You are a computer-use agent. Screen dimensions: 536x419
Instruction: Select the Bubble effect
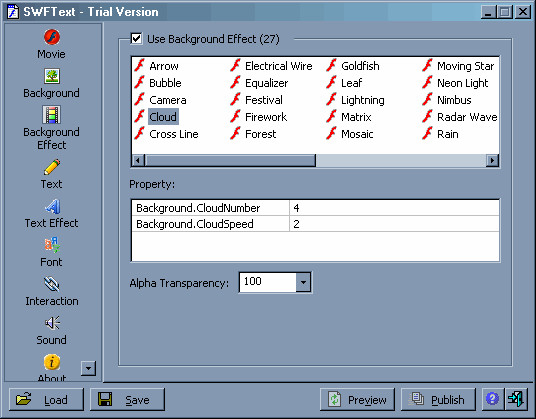coord(165,83)
